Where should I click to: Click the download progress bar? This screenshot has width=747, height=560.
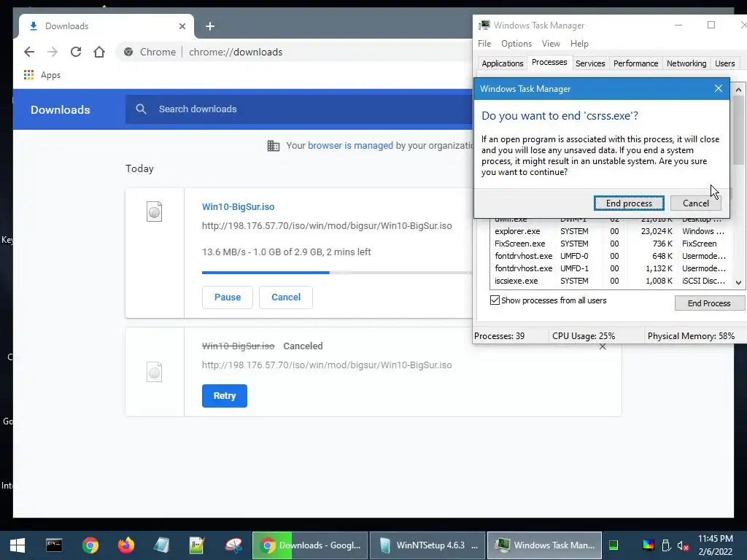(337, 273)
